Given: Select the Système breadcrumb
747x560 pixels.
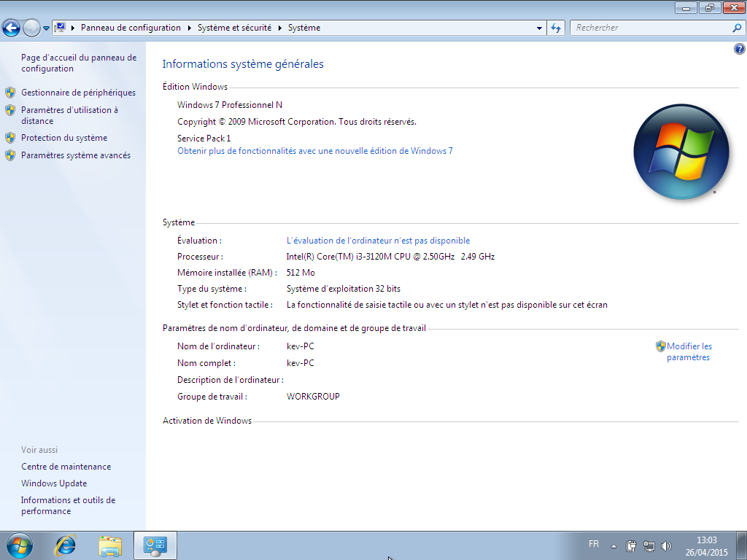Looking at the screenshot, I should coord(304,28).
